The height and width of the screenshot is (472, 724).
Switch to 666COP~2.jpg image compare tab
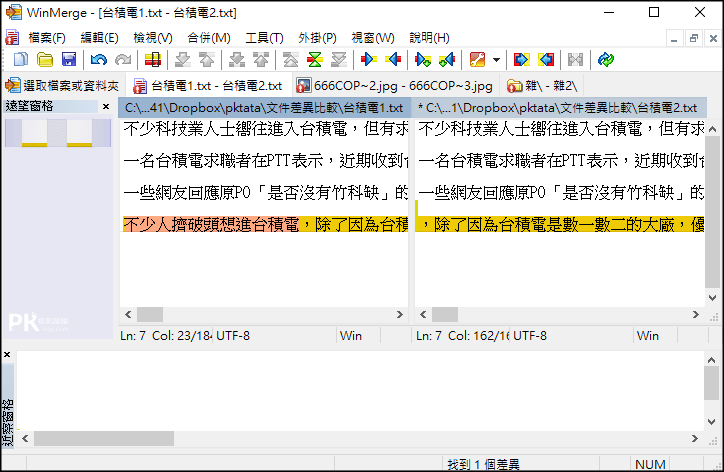click(395, 85)
